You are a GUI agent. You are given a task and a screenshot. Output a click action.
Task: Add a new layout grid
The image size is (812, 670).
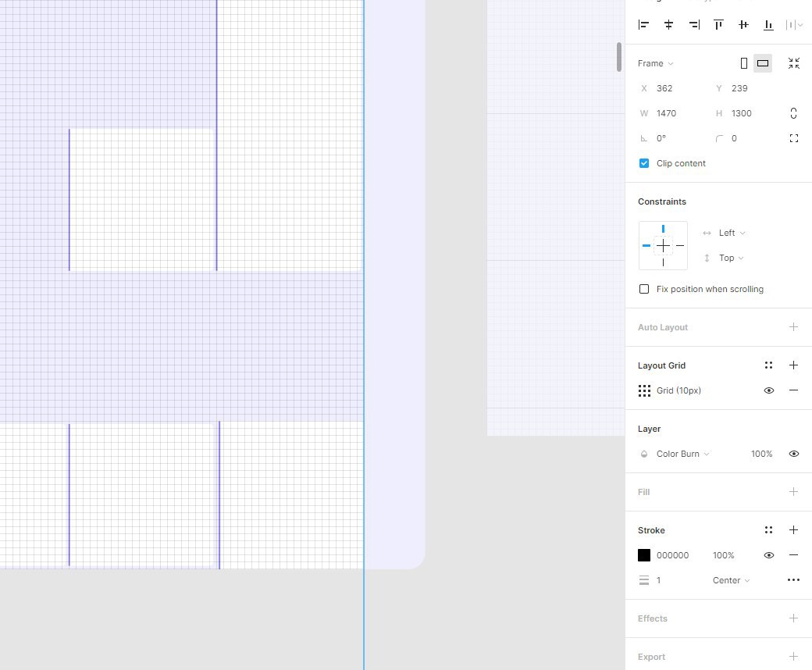[x=793, y=365]
